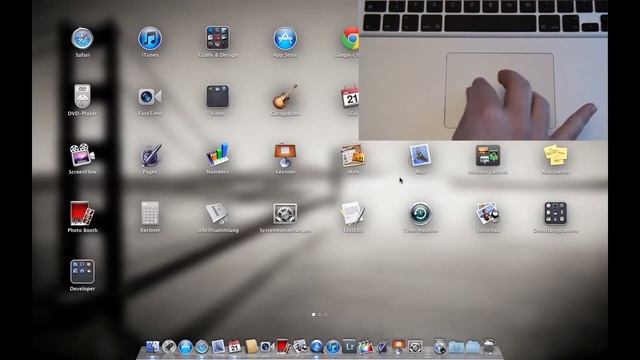640x360 pixels.
Task: Select the first Launchpad page dot
Action: click(313, 315)
